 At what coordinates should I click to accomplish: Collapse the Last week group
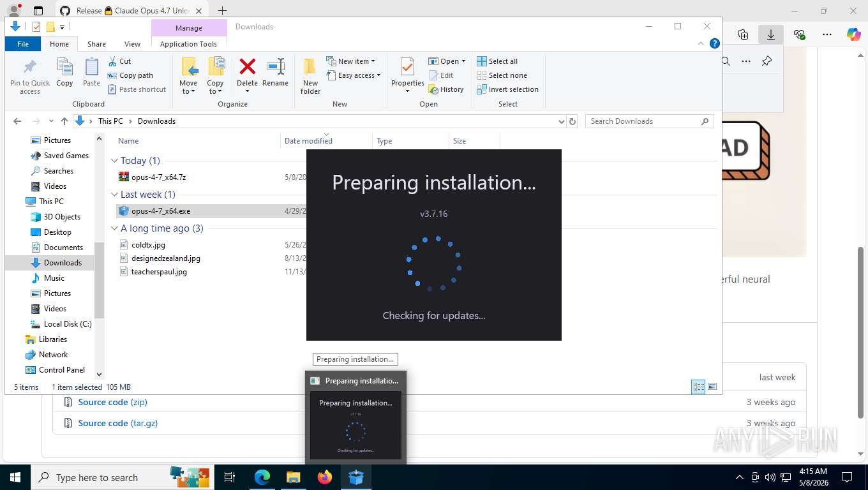pyautogui.click(x=114, y=195)
